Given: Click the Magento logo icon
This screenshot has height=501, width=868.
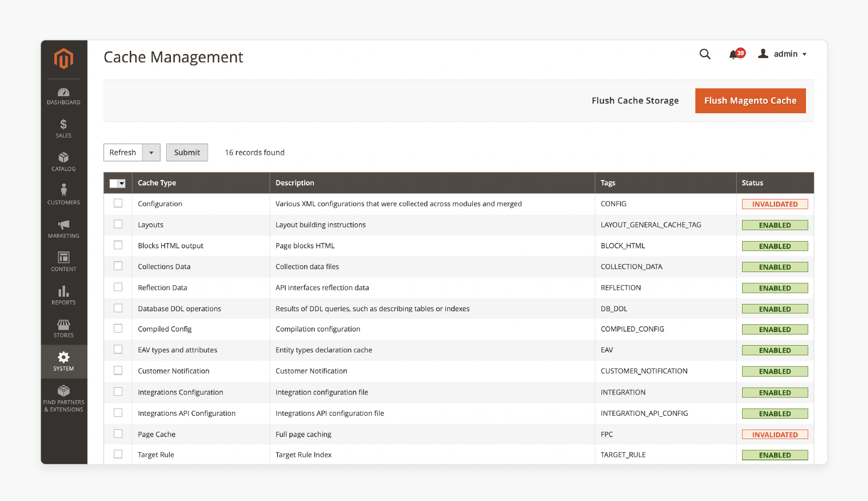Looking at the screenshot, I should [63, 59].
